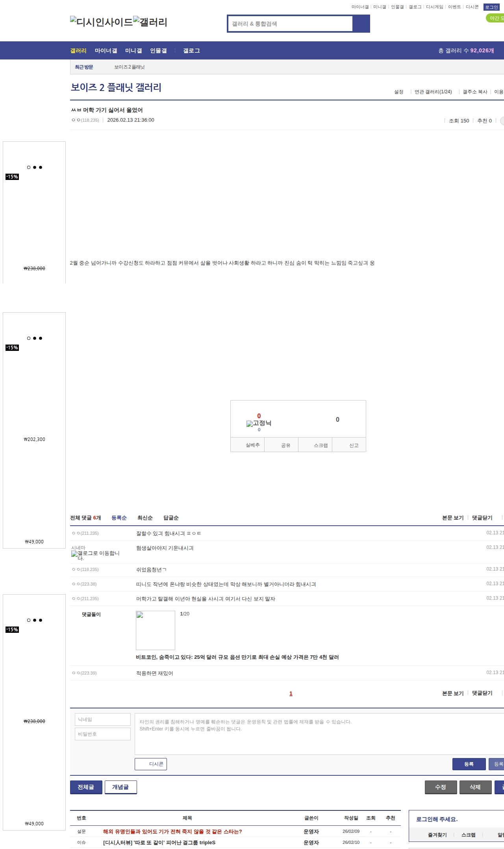Toggle night mode with the 야간 button

tap(496, 18)
